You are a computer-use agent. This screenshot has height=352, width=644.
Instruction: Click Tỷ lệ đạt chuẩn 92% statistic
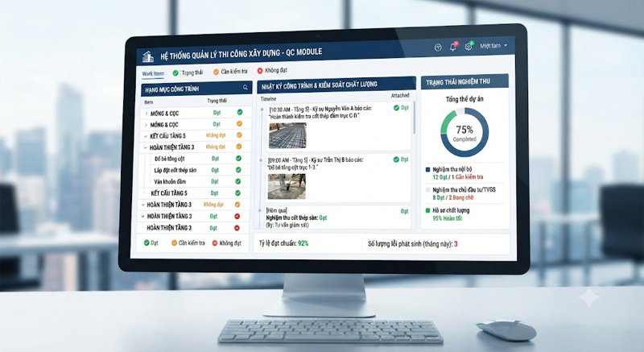283,243
